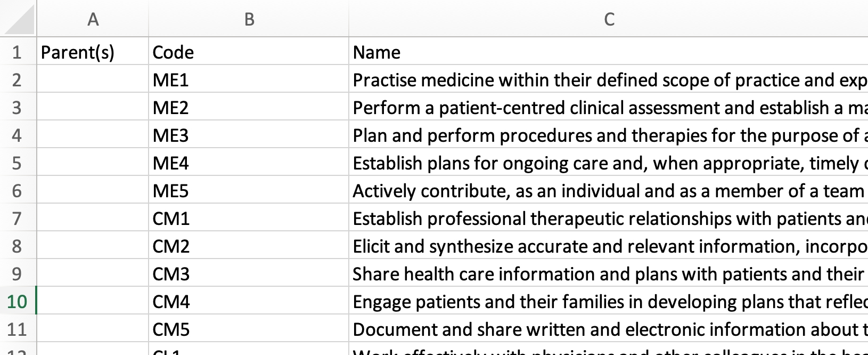This screenshot has height=355, width=868.
Task: Click the "Parent(s)" header cell
Action: [x=78, y=52]
